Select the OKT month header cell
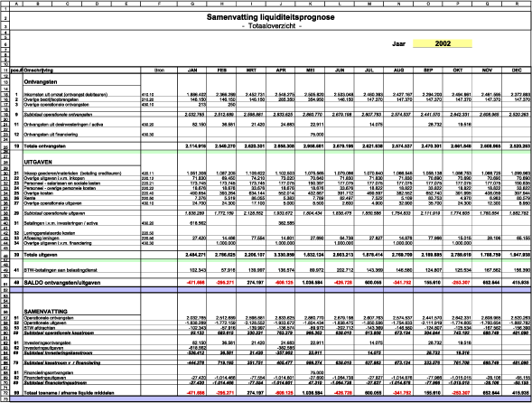The width and height of the screenshot is (532, 403). click(457, 70)
